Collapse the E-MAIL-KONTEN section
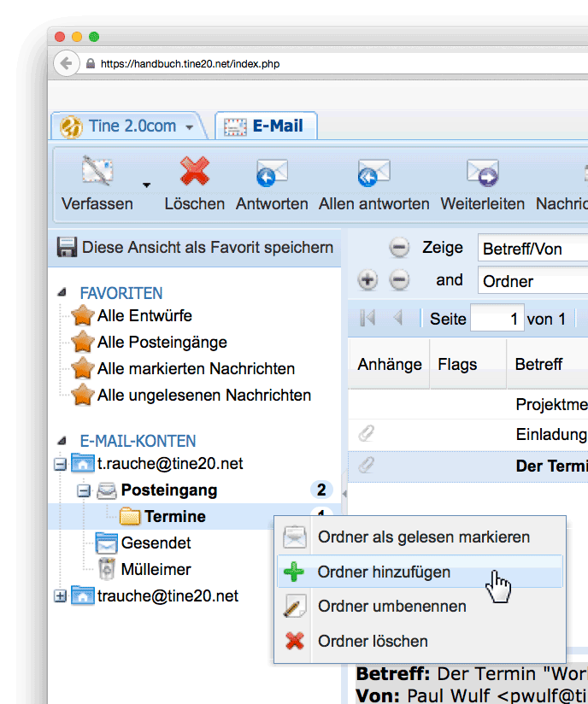This screenshot has height=704, width=588. tap(62, 441)
